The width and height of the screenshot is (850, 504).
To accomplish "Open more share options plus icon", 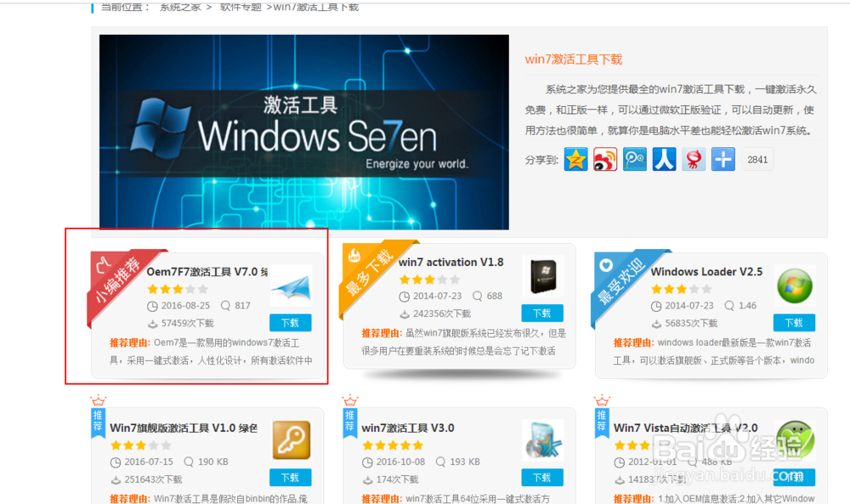I will [x=723, y=159].
